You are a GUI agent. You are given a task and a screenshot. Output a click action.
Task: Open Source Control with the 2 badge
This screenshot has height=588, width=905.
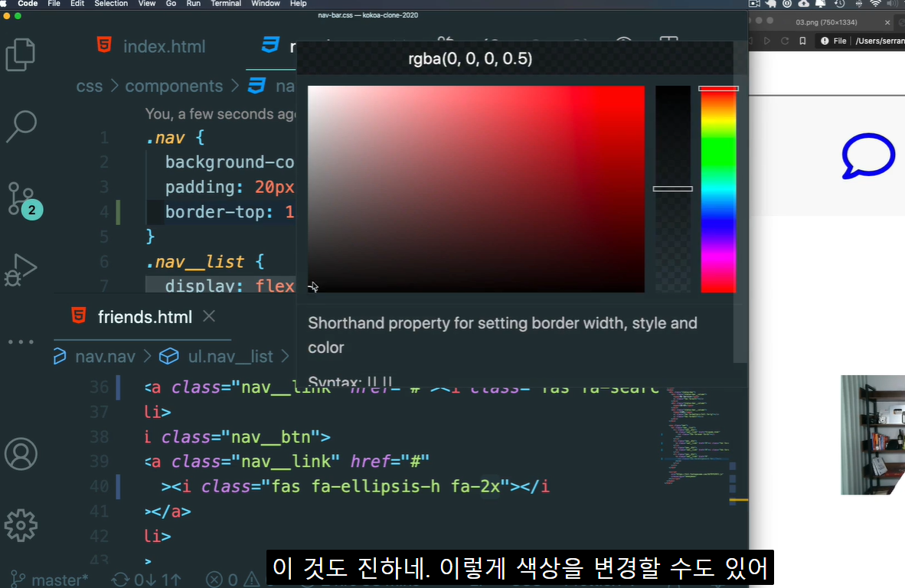(24, 201)
